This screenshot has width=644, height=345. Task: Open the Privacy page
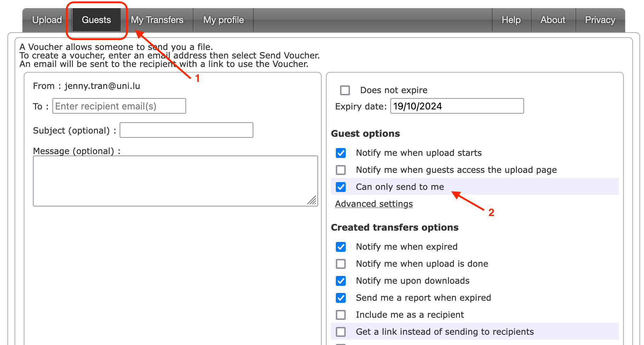(600, 20)
